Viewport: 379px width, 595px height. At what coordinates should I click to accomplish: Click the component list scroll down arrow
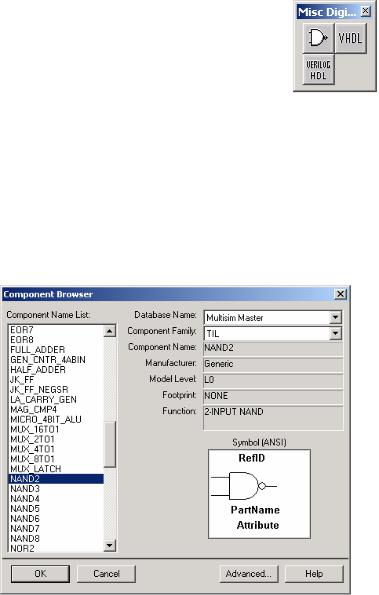tap(109, 546)
